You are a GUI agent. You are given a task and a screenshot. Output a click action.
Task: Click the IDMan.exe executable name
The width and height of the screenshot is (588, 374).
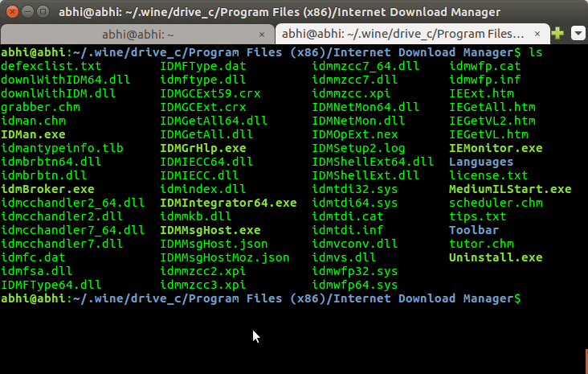pyautogui.click(x=34, y=134)
